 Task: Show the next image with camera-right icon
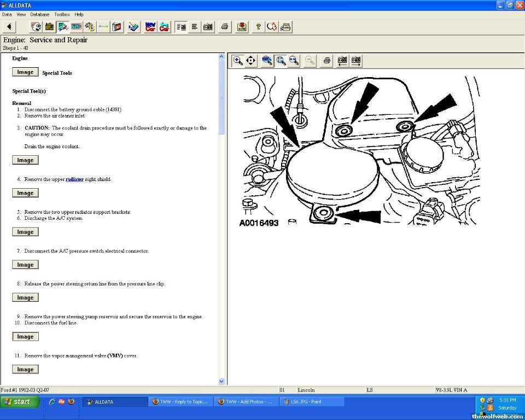coord(356,61)
